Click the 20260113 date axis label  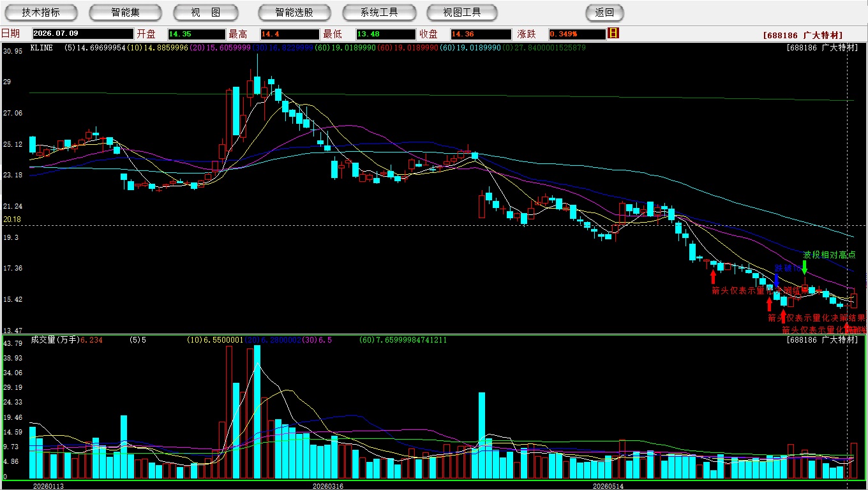pyautogui.click(x=49, y=486)
